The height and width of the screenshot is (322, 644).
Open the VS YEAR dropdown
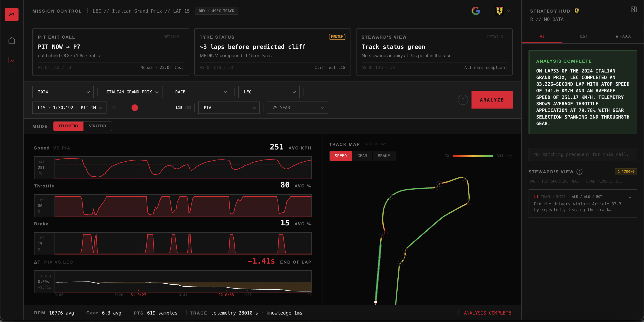[297, 108]
